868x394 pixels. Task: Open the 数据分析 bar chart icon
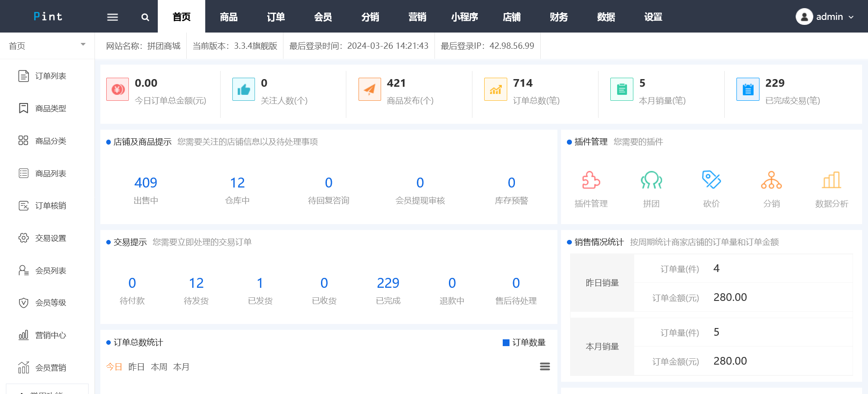pos(831,180)
